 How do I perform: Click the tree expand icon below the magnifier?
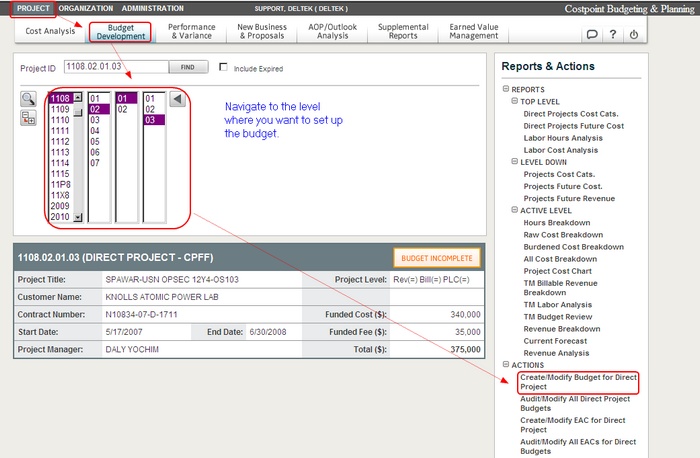28,118
